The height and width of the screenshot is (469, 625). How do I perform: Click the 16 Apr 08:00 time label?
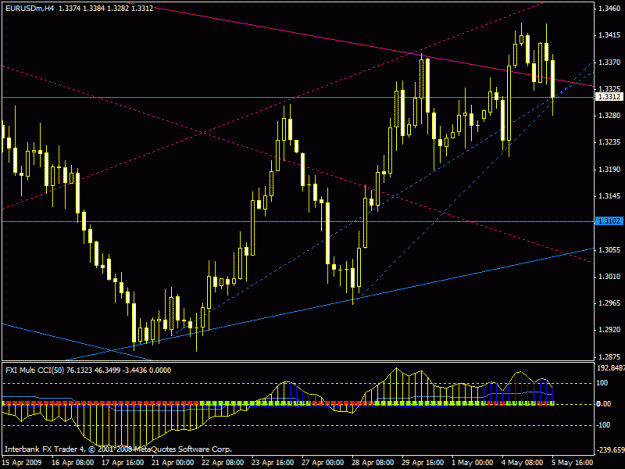click(73, 463)
